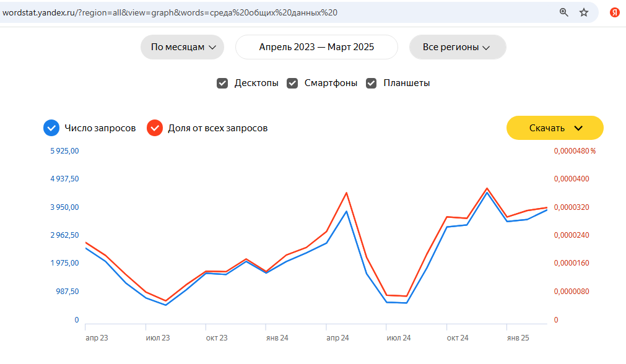The image size is (626, 364).
Task: Open the По месяцам grouping dropdown
Action: (x=182, y=47)
